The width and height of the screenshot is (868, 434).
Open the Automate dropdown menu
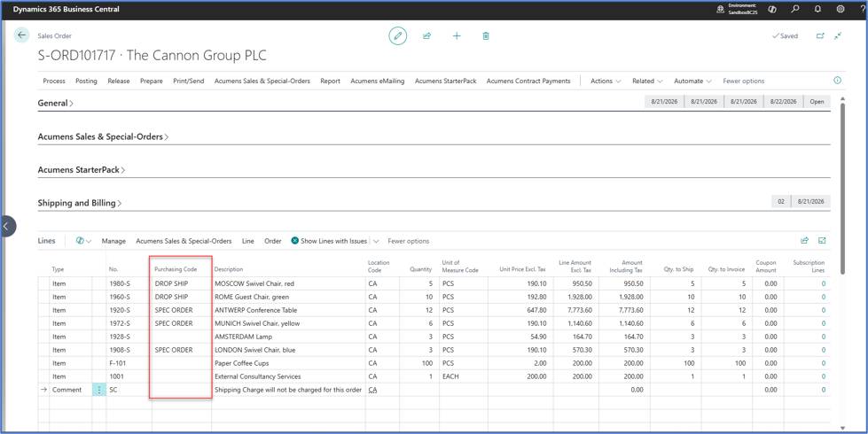692,81
